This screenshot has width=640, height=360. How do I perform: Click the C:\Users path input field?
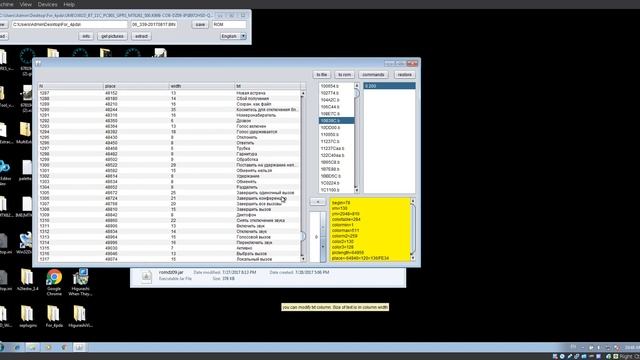point(69,24)
